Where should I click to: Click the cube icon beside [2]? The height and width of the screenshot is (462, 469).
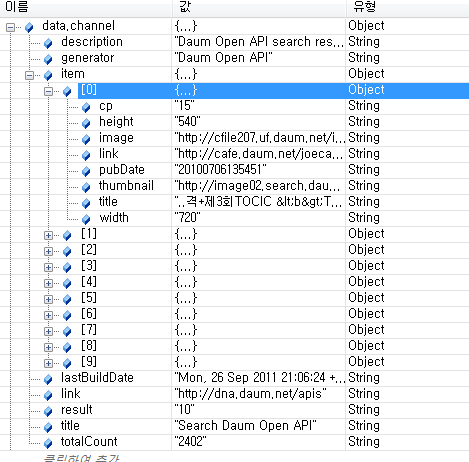click(x=67, y=251)
